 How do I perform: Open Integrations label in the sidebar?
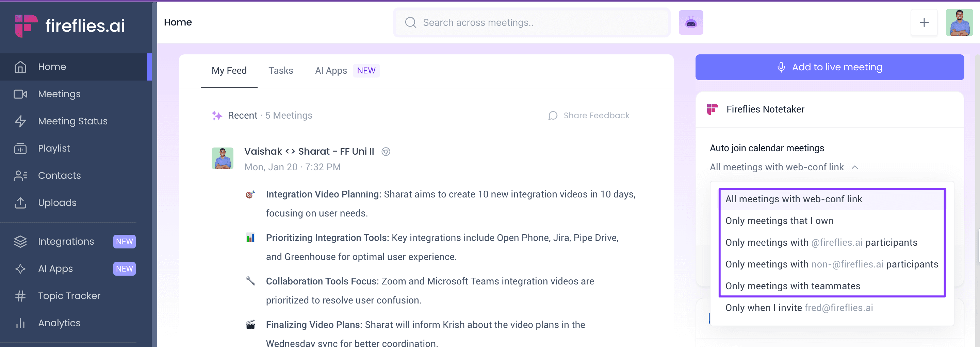(66, 242)
